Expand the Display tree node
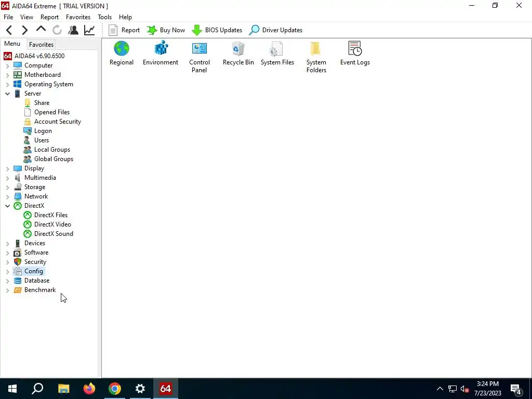 pyautogui.click(x=7, y=169)
